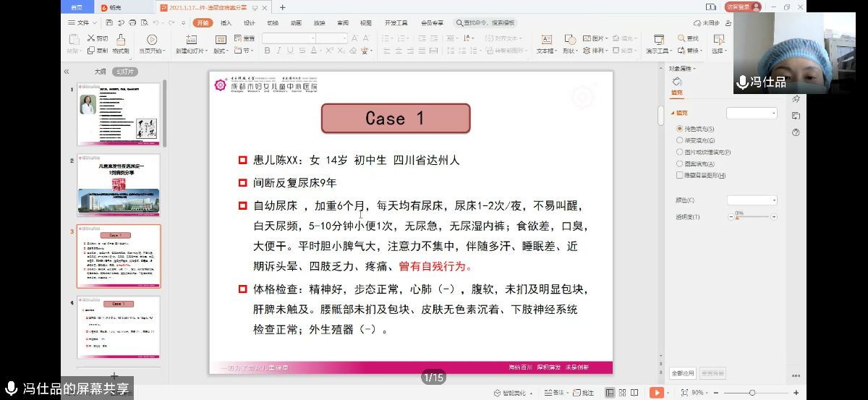Select solid fill (纯色填充) radio button
Screen dimensions: 868x400
[679, 128]
